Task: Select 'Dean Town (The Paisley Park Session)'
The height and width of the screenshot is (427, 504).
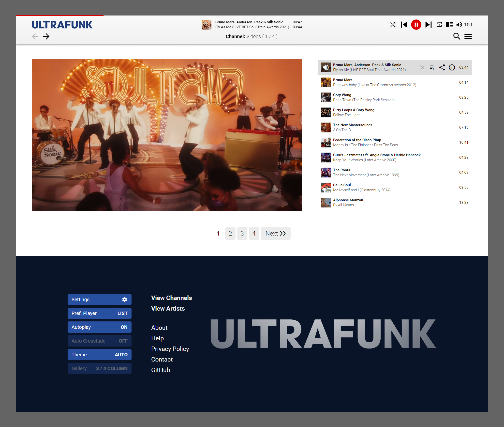Action: 364,100
